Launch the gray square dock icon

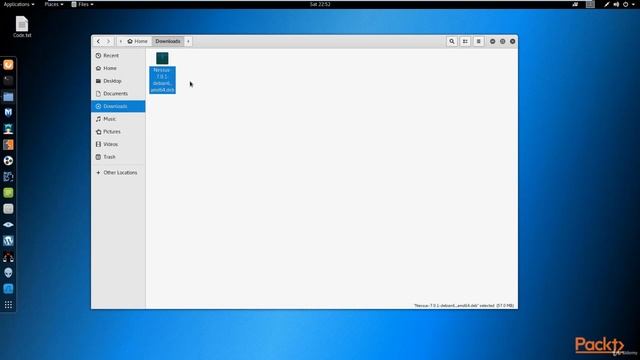tap(8, 209)
